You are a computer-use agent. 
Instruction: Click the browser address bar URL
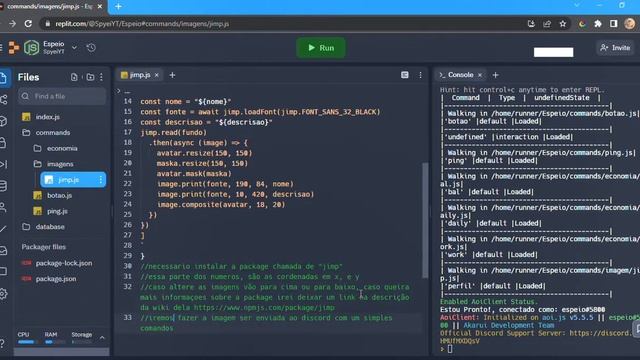pyautogui.click(x=142, y=24)
